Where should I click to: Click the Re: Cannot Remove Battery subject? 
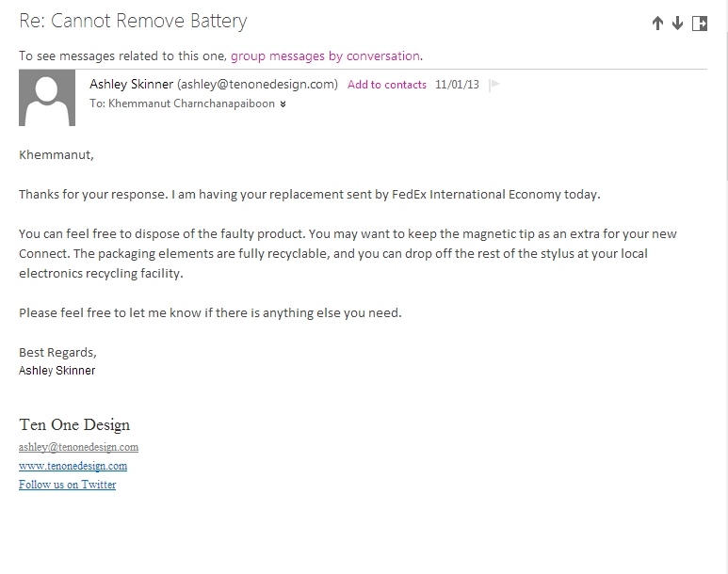(x=133, y=22)
